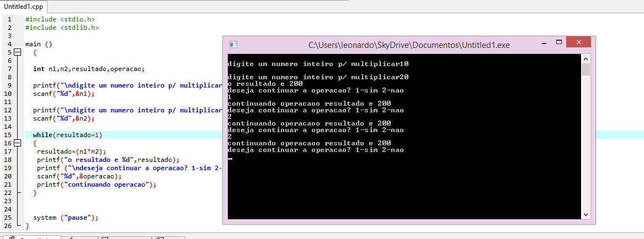The image size is (644, 239).
Task: Place cursor on 'main ()' declaration
Action: point(39,44)
